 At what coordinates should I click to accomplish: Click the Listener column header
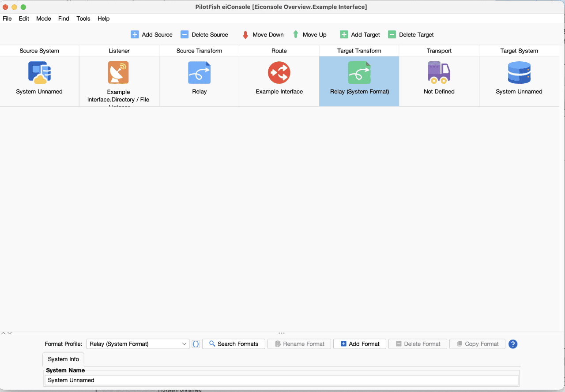(119, 51)
